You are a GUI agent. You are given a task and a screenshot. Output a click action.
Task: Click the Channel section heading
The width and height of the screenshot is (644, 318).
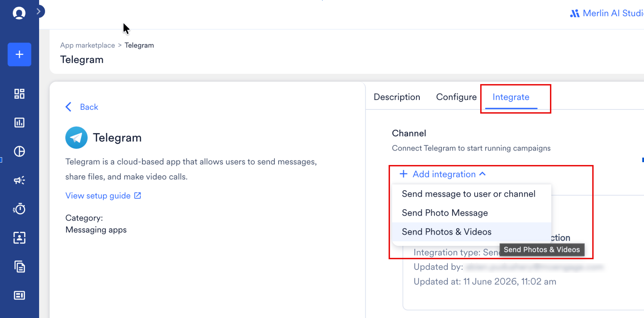click(x=409, y=133)
